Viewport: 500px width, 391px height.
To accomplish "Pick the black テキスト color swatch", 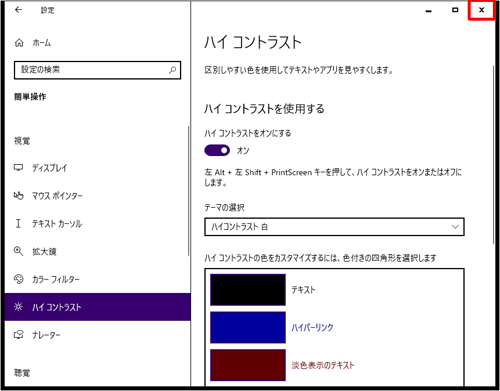I will click(248, 290).
